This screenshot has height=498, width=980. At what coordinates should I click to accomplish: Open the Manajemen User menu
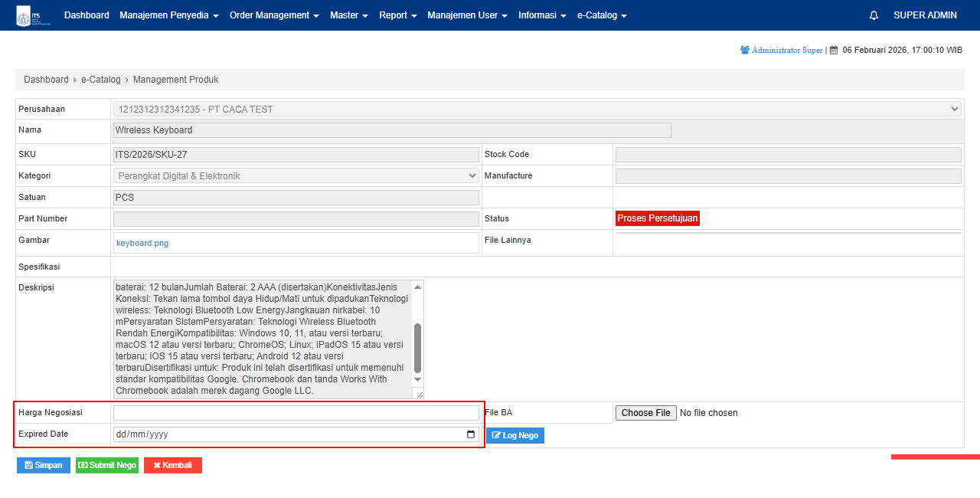467,15
